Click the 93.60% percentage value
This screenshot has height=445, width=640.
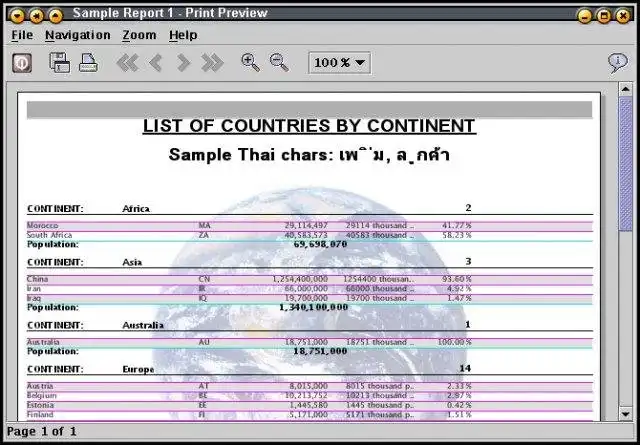(x=457, y=279)
